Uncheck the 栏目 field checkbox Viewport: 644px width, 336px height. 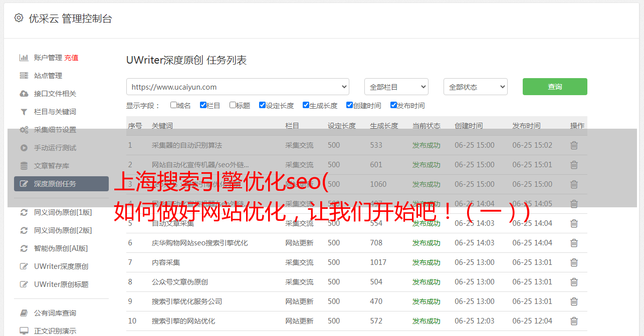[203, 105]
